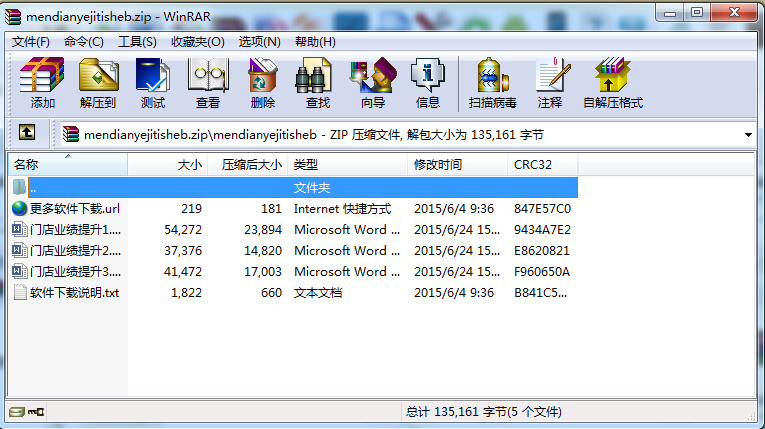Click the 测试 (Test) toolbar icon
Screen dimensions: 765x429
coord(153,76)
